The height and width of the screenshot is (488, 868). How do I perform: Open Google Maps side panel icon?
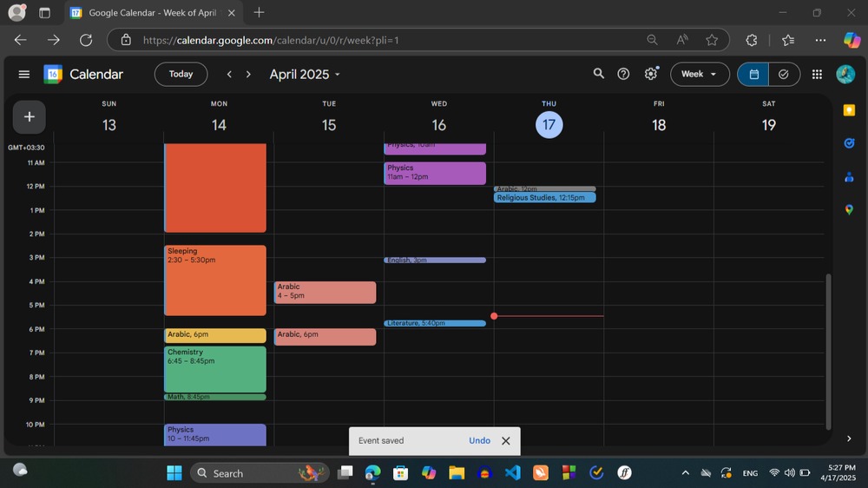(849, 210)
